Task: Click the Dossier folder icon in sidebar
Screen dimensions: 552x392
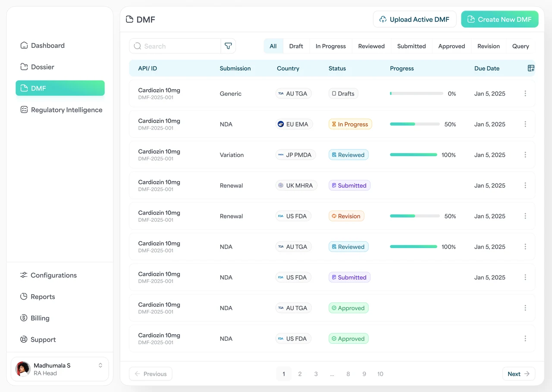Action: click(24, 67)
